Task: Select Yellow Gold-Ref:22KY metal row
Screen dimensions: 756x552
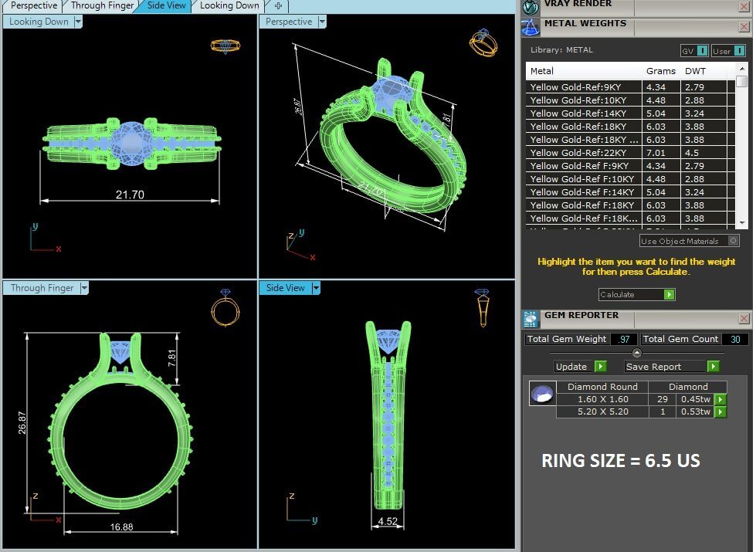Action: (584, 153)
